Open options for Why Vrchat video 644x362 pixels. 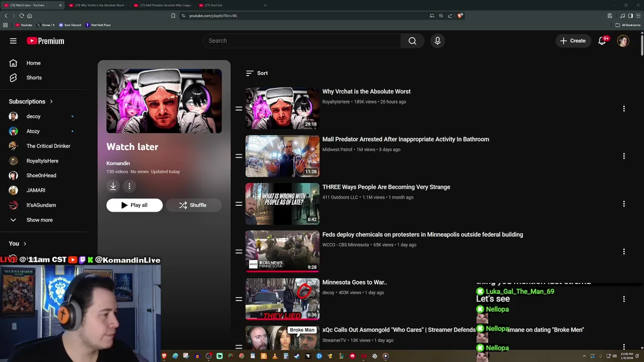(x=624, y=109)
